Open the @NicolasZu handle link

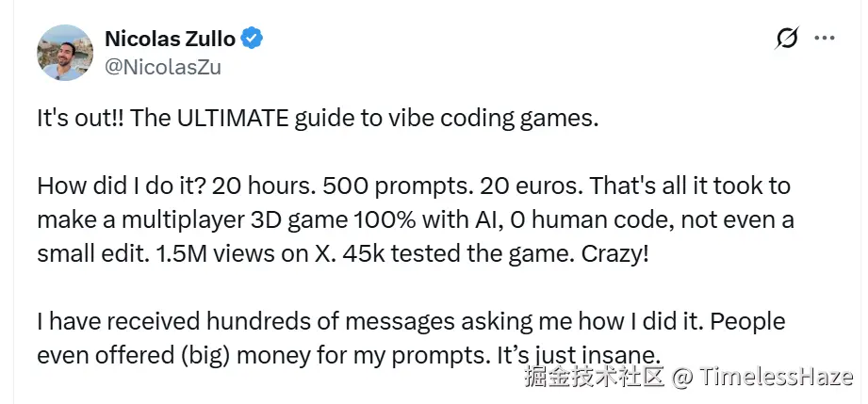coord(163,67)
